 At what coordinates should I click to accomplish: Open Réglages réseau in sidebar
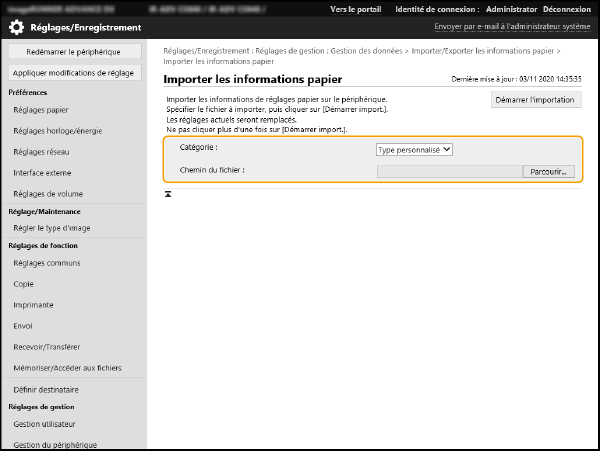42,152
